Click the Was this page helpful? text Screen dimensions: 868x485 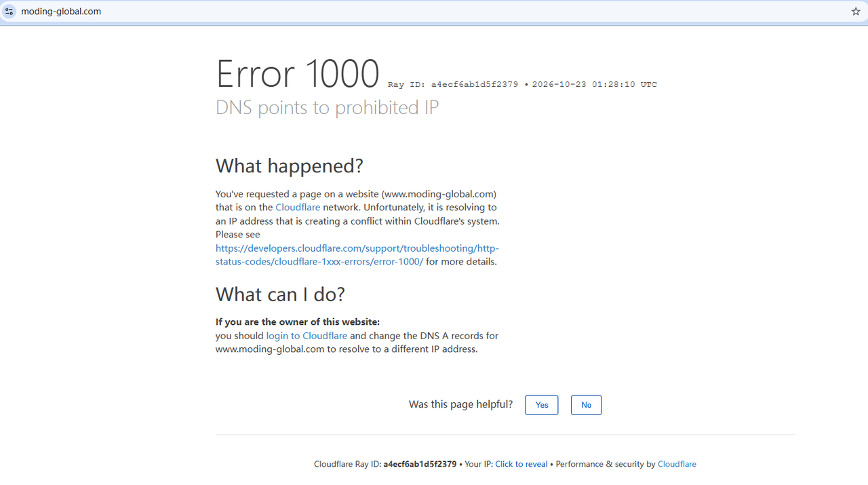tap(461, 404)
